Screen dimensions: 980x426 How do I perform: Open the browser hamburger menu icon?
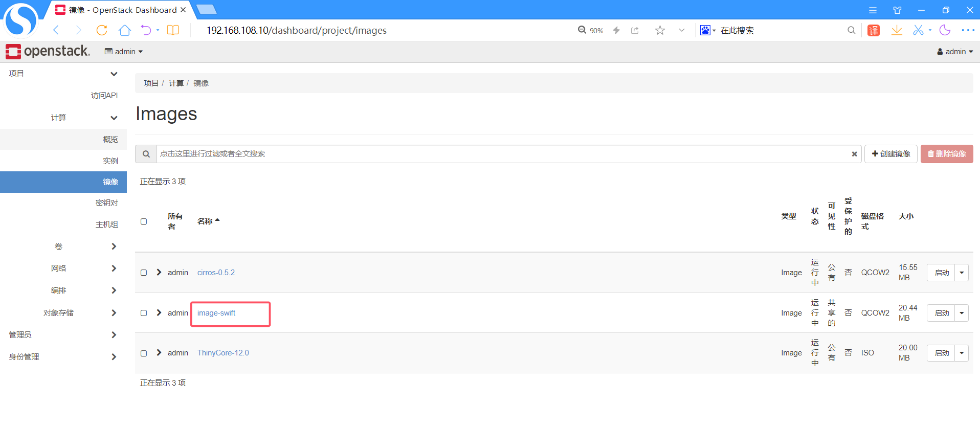click(873, 10)
